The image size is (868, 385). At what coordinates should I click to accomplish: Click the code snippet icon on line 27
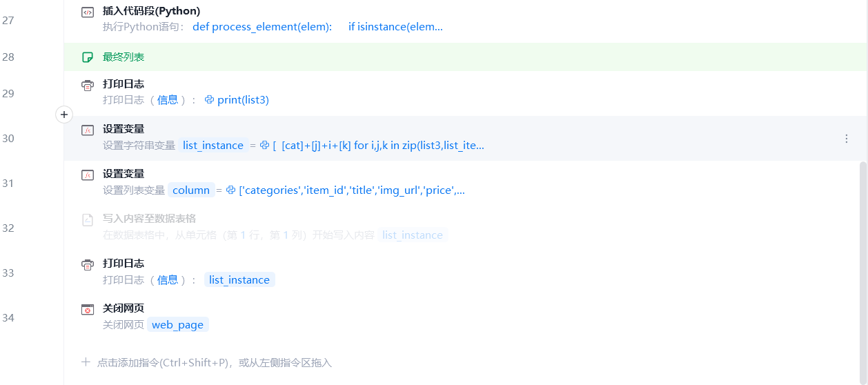click(x=88, y=12)
